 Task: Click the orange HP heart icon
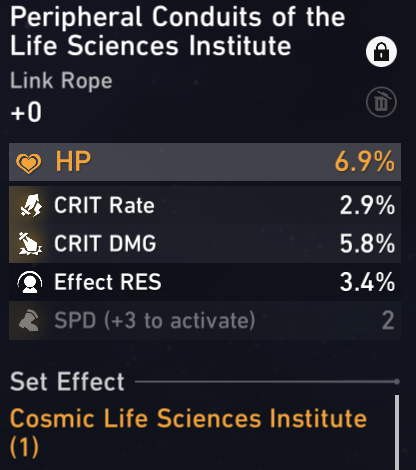[x=29, y=163]
